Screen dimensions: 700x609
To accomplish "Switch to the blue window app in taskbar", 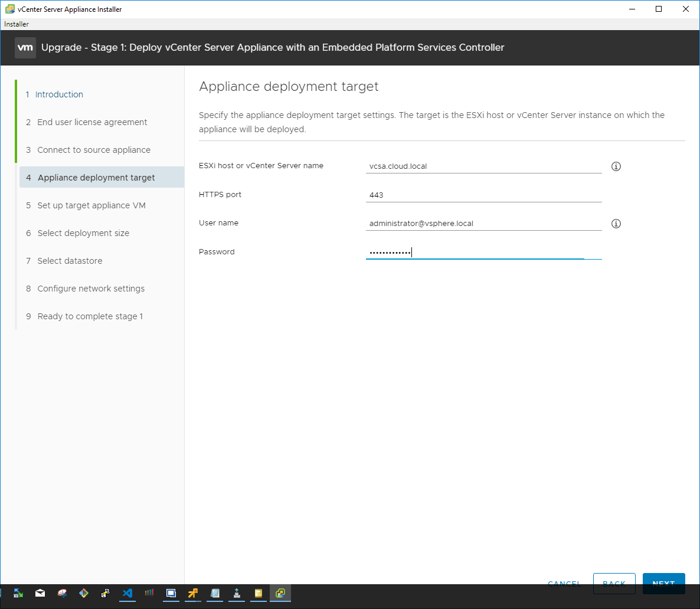I will pyautogui.click(x=171, y=593).
